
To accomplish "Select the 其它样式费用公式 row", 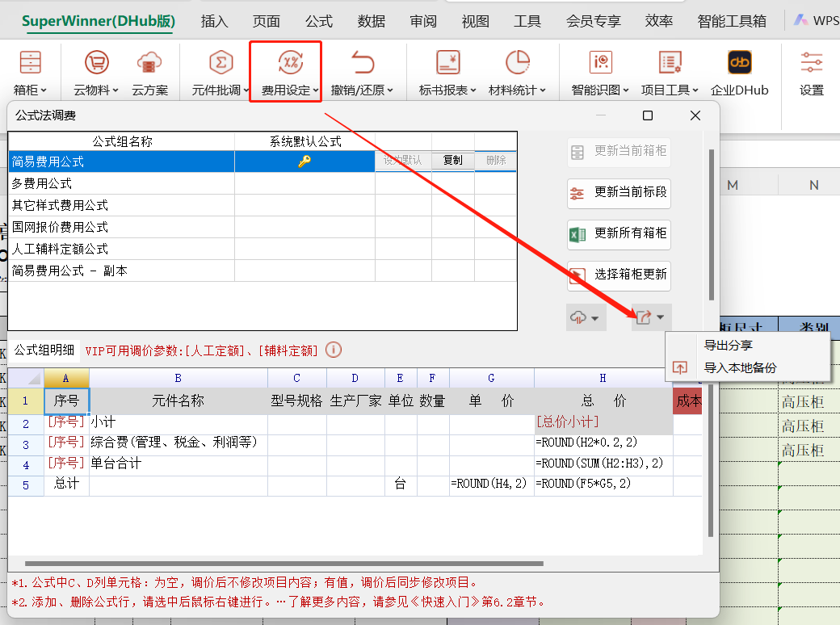I will (x=262, y=205).
